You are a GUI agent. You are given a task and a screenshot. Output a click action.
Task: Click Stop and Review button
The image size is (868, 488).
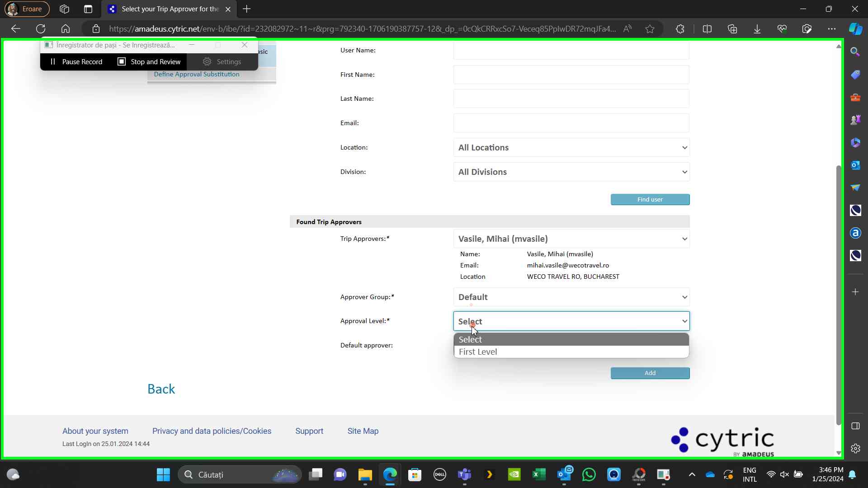(149, 62)
